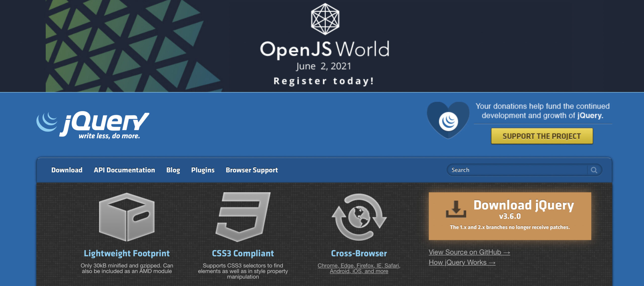Click the June 2, 2021 date text
Image resolution: width=644 pixels, height=286 pixels.
tap(324, 66)
